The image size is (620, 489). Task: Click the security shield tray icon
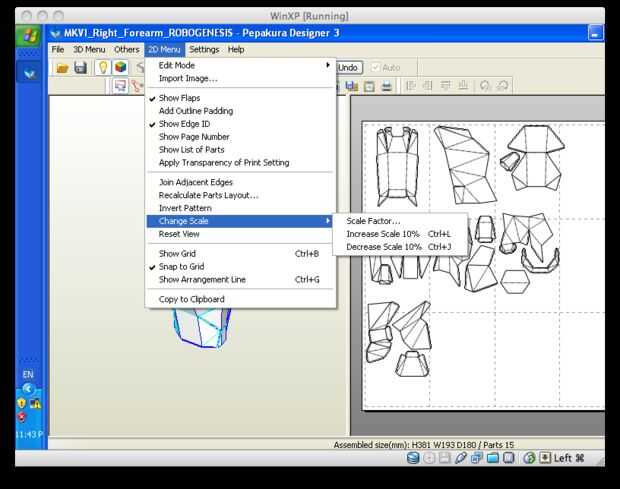pos(21,404)
